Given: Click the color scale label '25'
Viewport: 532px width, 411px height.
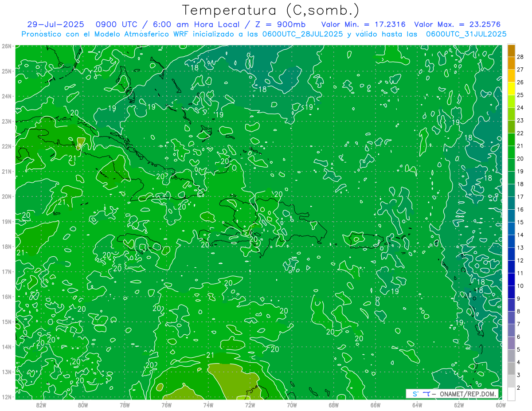Looking at the screenshot, I should tap(520, 95).
